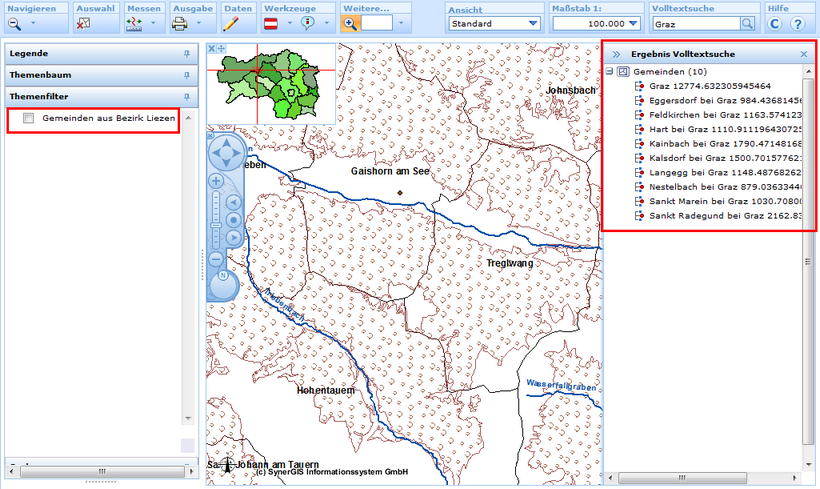Click the pencil edit icon under Daten
The width and height of the screenshot is (820, 489).
230,23
